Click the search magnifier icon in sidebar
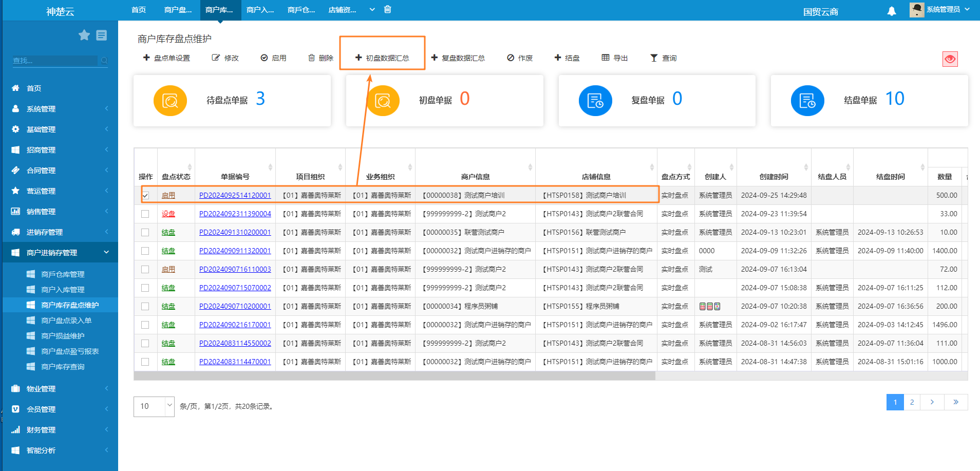 (104, 61)
